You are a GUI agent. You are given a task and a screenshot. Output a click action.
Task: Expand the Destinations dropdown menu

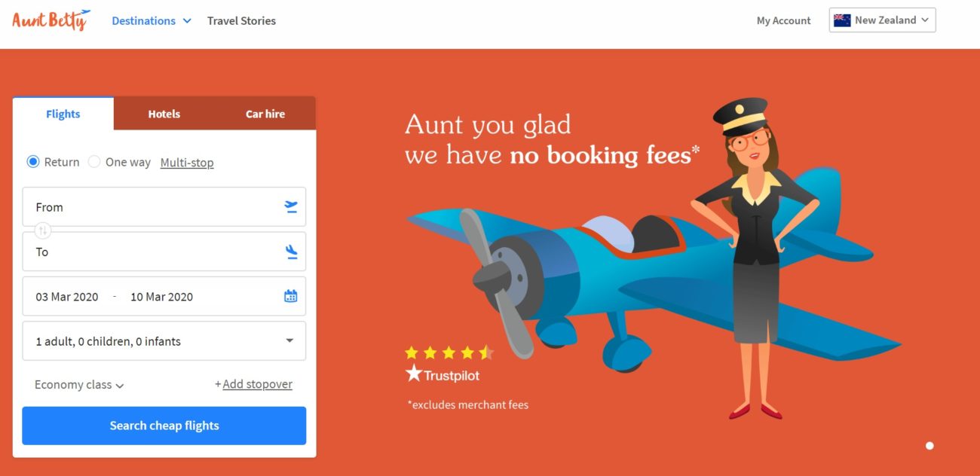pos(152,21)
